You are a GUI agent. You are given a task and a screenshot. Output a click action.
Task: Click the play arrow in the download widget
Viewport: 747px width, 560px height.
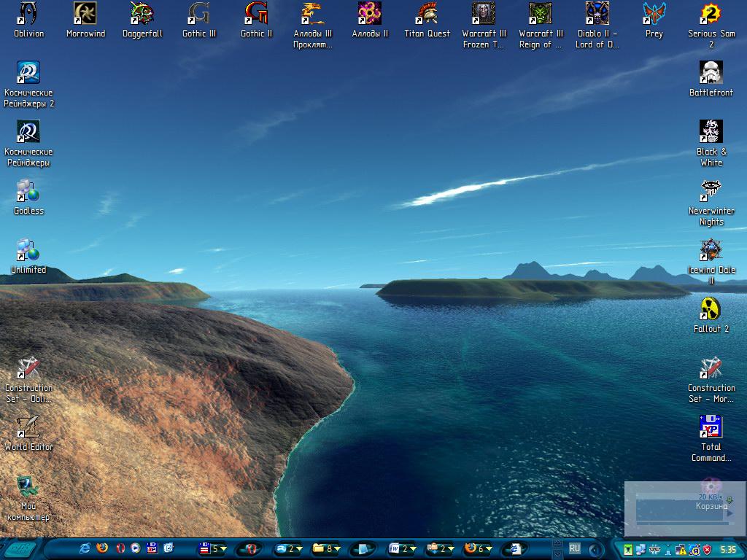729,513
